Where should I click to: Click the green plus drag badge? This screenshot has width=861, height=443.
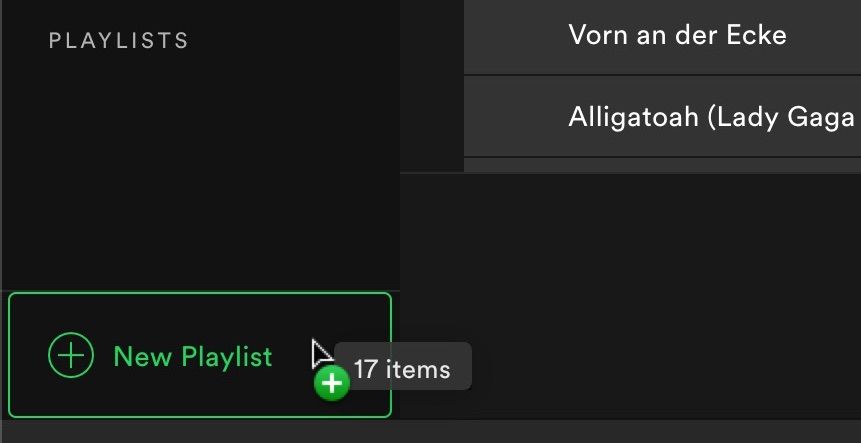pos(332,383)
